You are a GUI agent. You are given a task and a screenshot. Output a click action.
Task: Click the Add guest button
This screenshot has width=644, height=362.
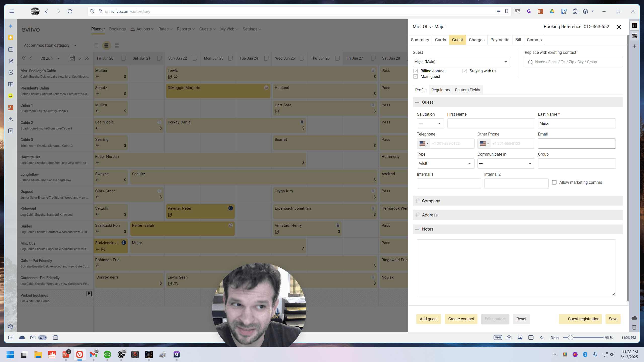point(428,319)
